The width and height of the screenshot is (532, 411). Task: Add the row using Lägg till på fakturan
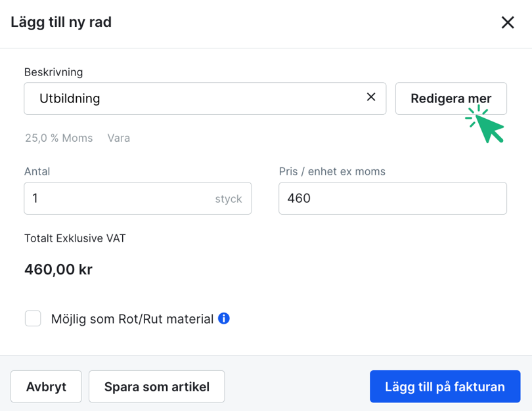tap(445, 386)
